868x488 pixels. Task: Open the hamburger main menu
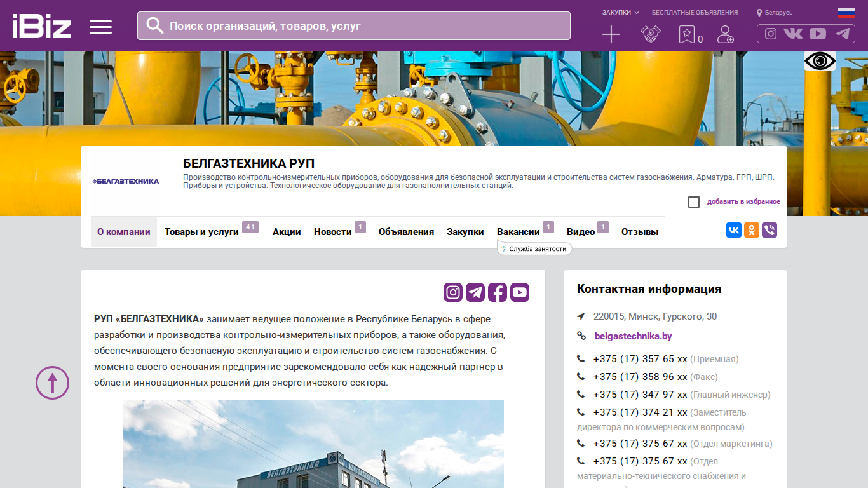[100, 27]
